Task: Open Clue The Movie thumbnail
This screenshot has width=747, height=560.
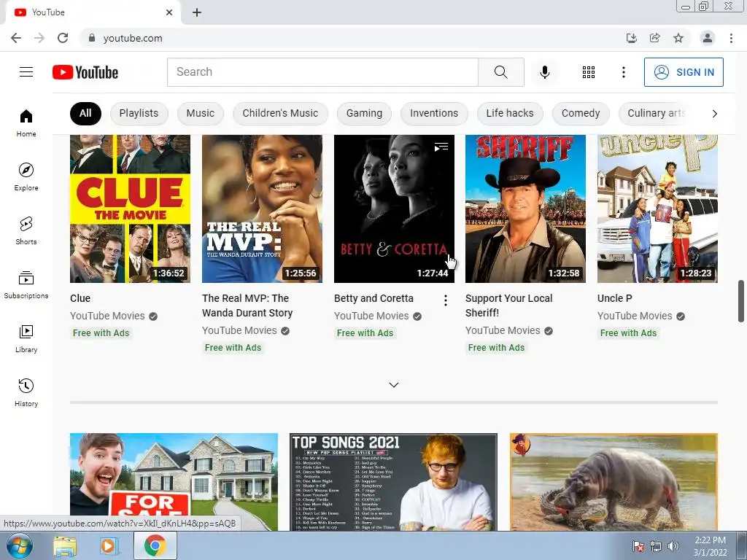Action: (130, 209)
